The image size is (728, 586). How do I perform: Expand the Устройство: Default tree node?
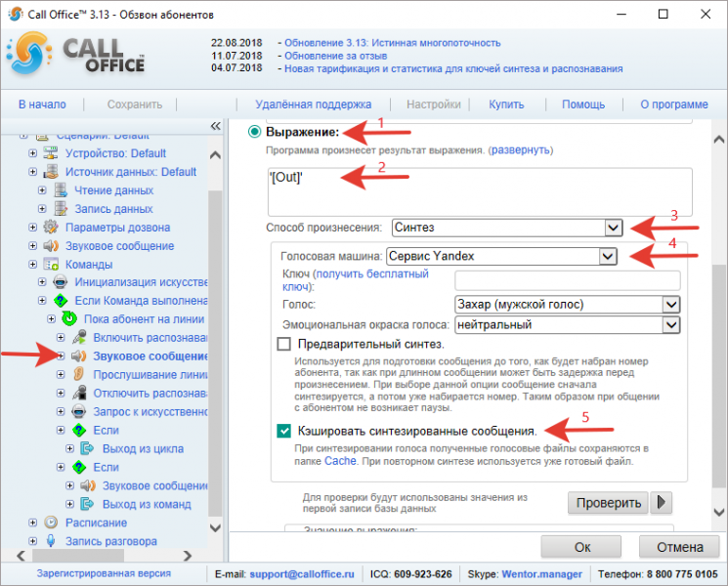pos(32,153)
